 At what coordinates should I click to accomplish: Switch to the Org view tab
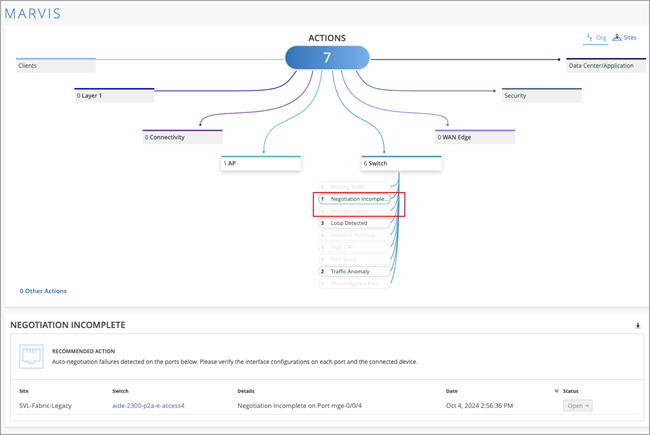coord(596,38)
